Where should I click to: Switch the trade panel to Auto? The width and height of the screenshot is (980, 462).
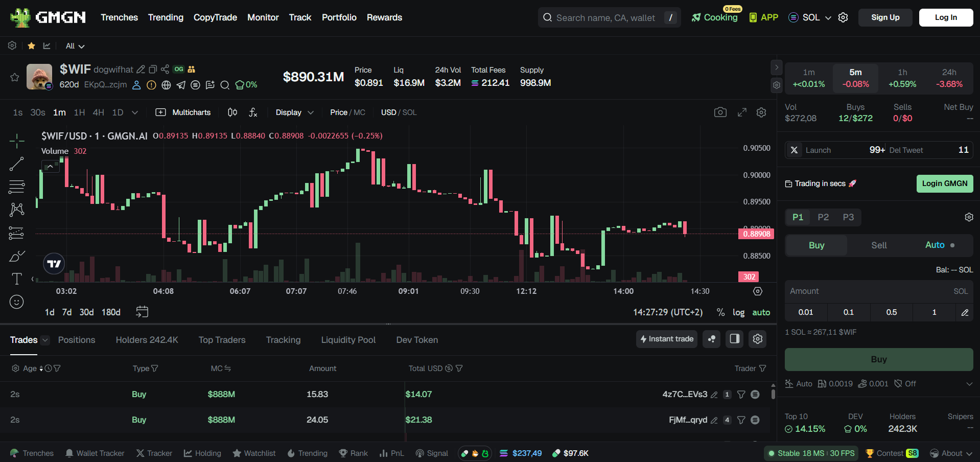tap(940, 245)
